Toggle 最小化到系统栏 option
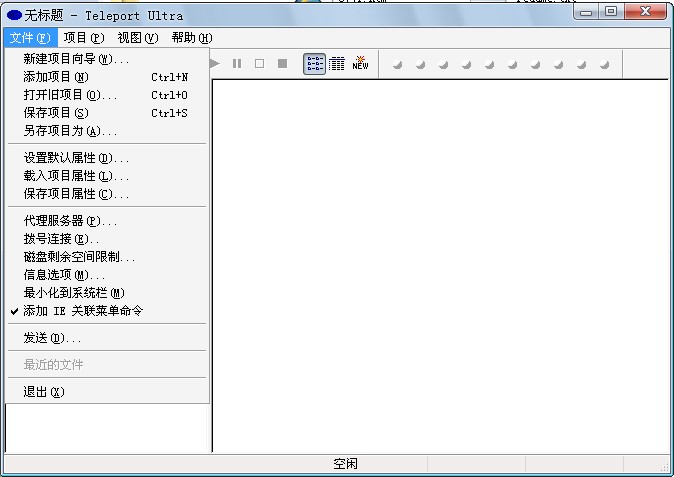This screenshot has width=674, height=477. coord(74,293)
